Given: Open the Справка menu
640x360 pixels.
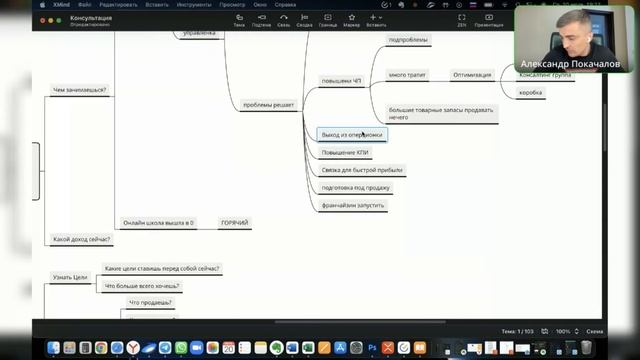Looking at the screenshot, I should click(x=285, y=5).
